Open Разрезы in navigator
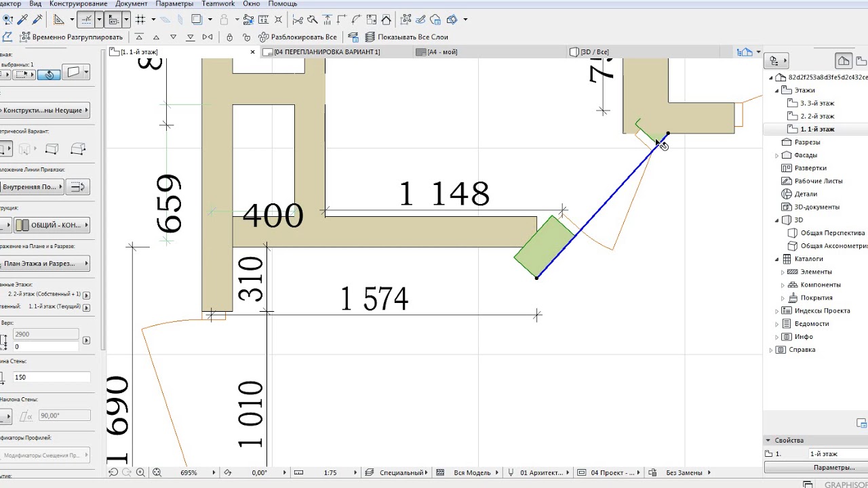This screenshot has height=488, width=868. pos(807,142)
